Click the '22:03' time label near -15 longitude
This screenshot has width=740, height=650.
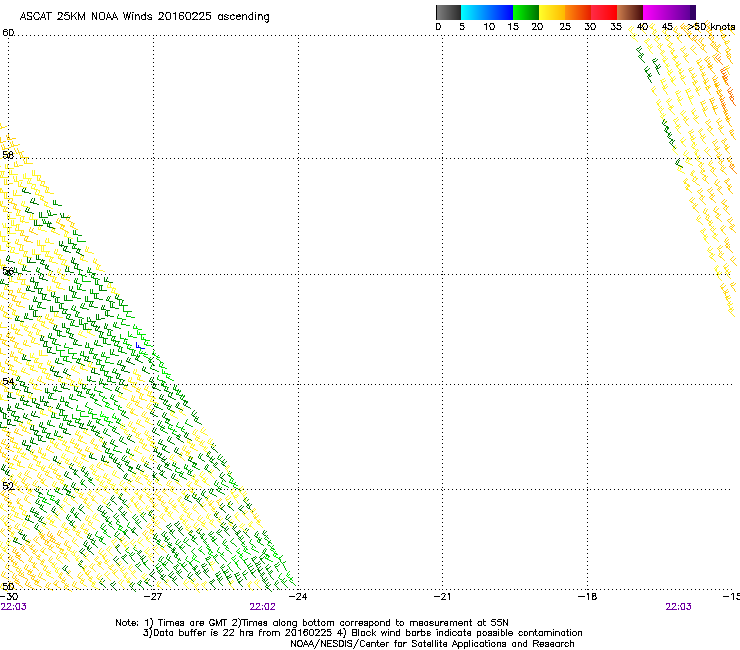pos(678,607)
